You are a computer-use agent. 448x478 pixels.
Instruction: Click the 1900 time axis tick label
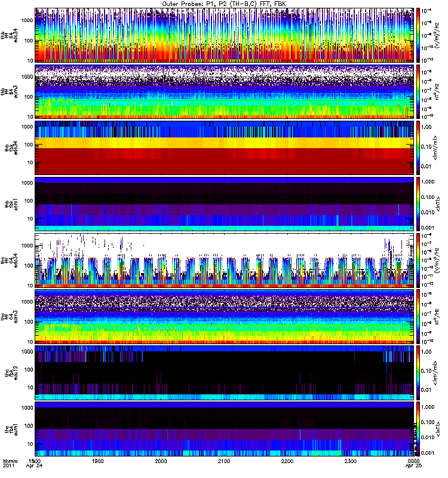click(98, 461)
